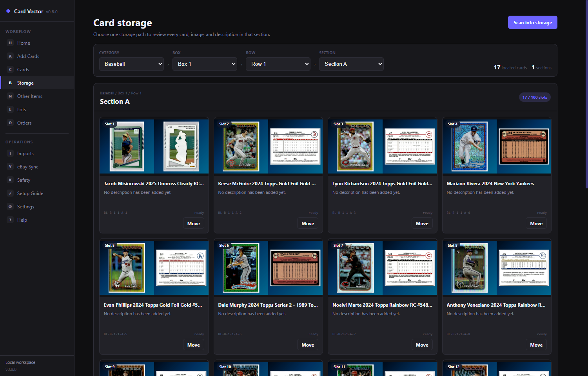The height and width of the screenshot is (376, 588).
Task: View Jacob Misiorowski card front image
Action: pos(127,146)
